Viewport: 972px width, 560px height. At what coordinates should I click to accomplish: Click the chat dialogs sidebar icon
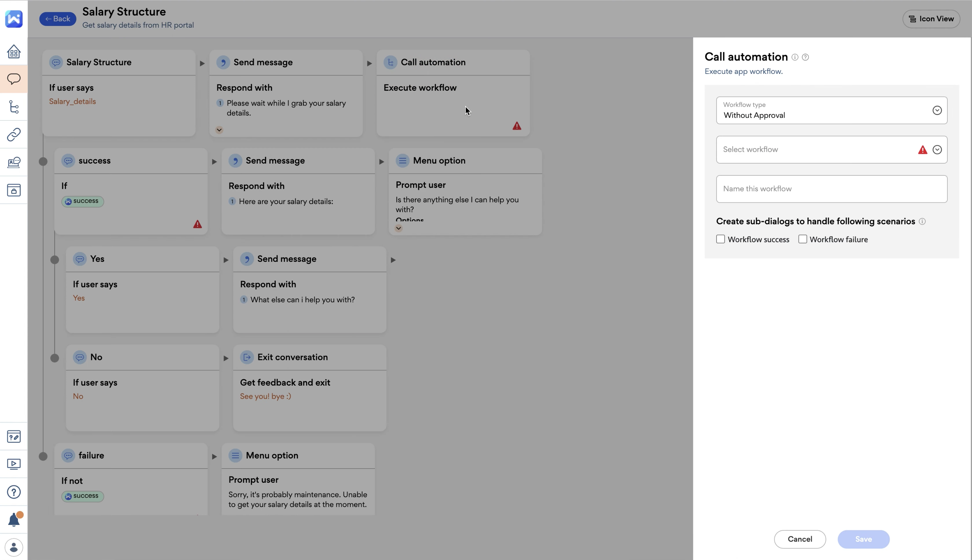pos(14,79)
